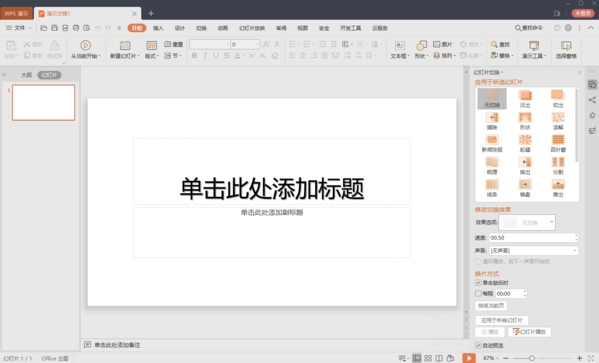The width and height of the screenshot is (599, 363).
Task: Apply the 线条 lines transition
Action: [x=492, y=188]
